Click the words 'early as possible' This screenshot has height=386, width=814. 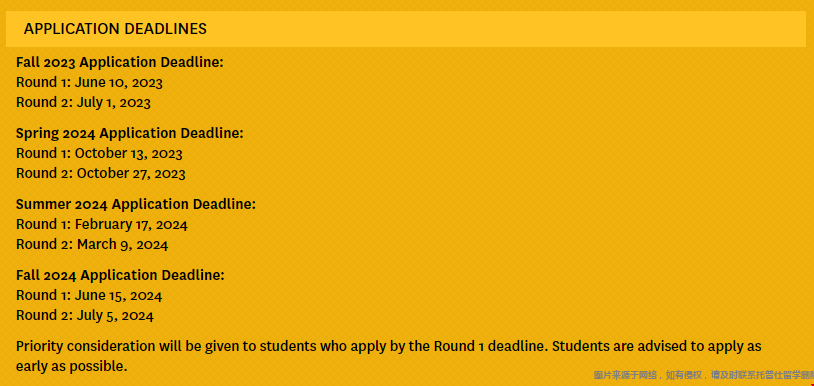(x=70, y=366)
